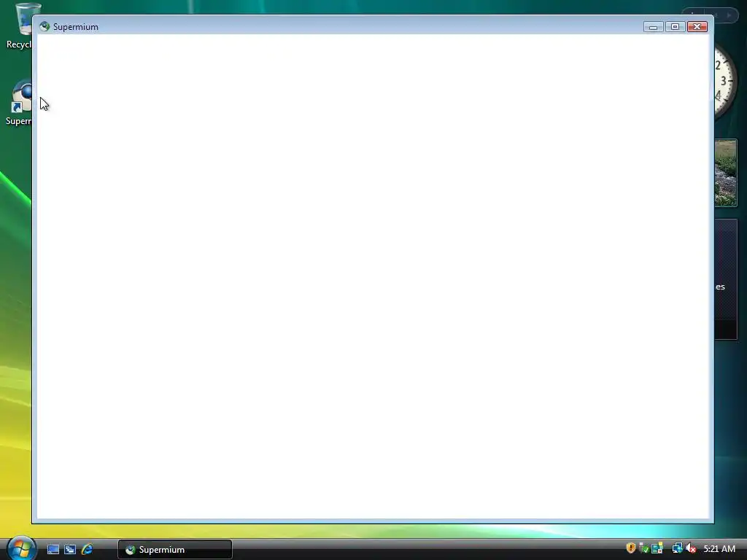Select the Supermium desktop shortcut
Image resolution: width=747 pixels, height=560 pixels.
coord(19,102)
